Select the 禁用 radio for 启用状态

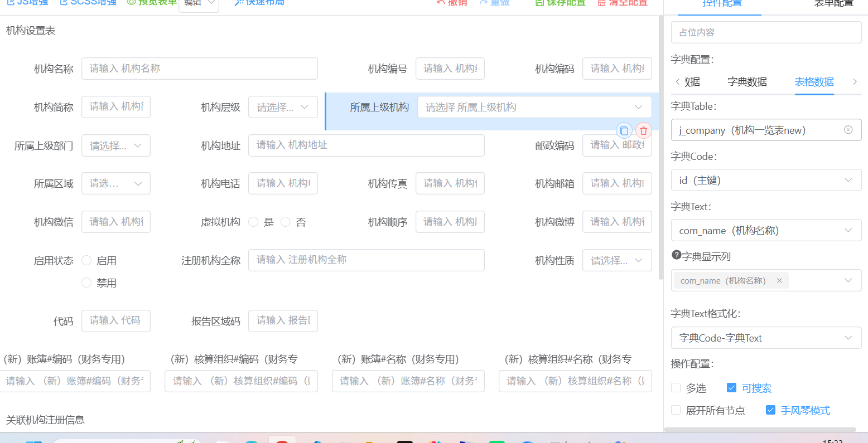[86, 283]
